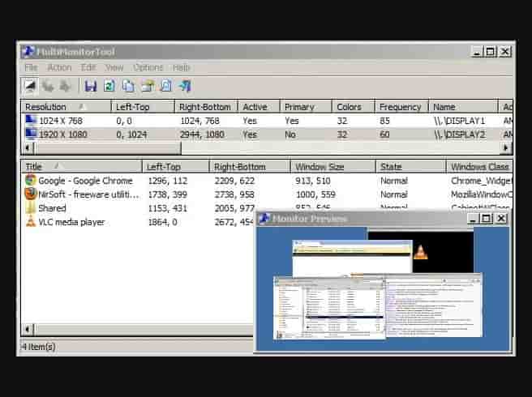This screenshot has height=397, width=532.
Task: Click the folder icon beside Shared row
Action: [x=31, y=207]
